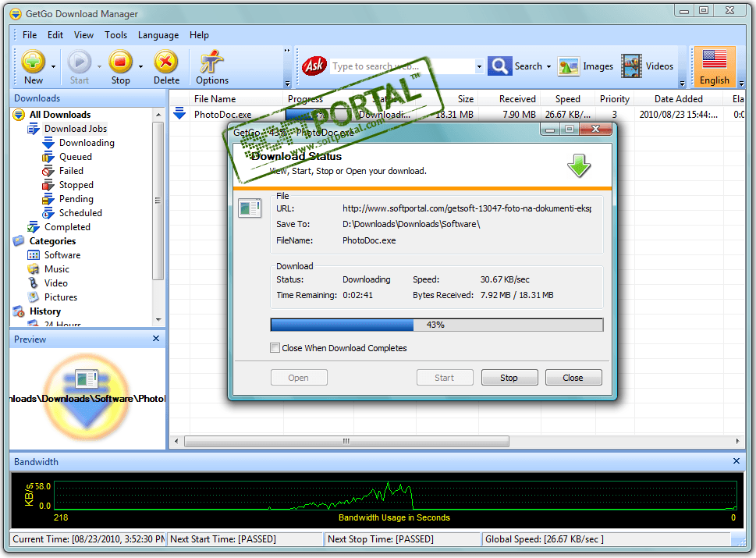
Task: Open the Help menu
Action: tap(199, 34)
